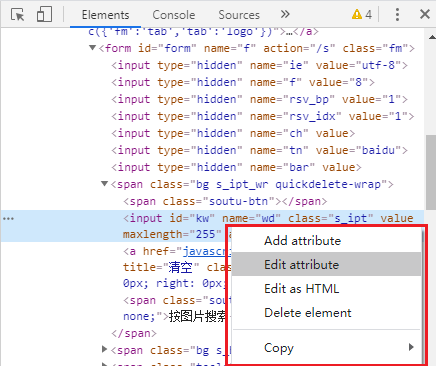The height and width of the screenshot is (366, 436).
Task: Choose Edit as HTML from context menu
Action: tap(326, 288)
